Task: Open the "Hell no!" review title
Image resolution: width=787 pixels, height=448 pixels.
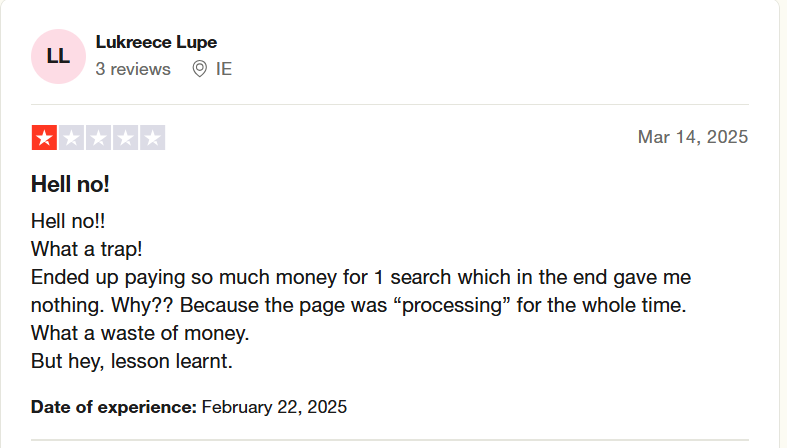Action: pyautogui.click(x=70, y=184)
